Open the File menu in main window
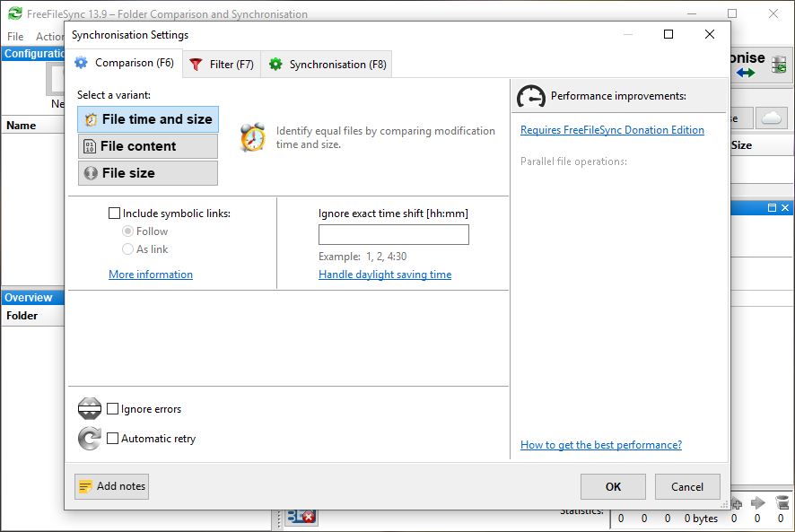795x532 pixels. click(15, 37)
